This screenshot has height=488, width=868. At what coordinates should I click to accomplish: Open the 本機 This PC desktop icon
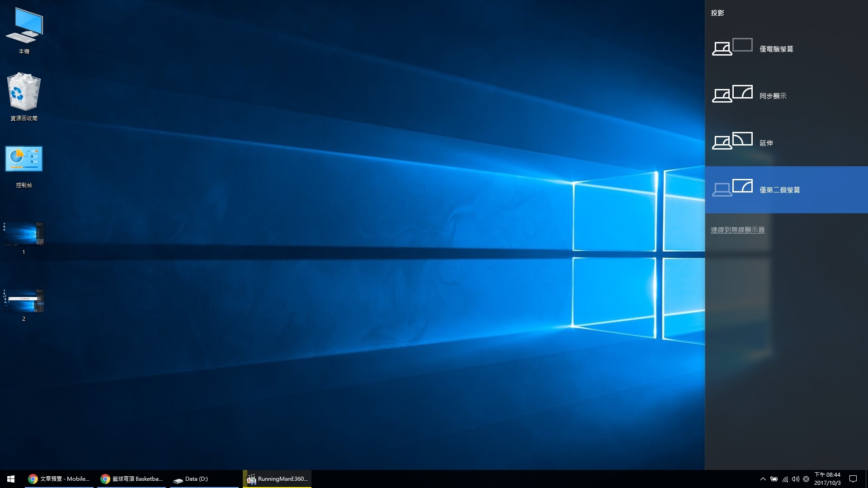(x=24, y=31)
